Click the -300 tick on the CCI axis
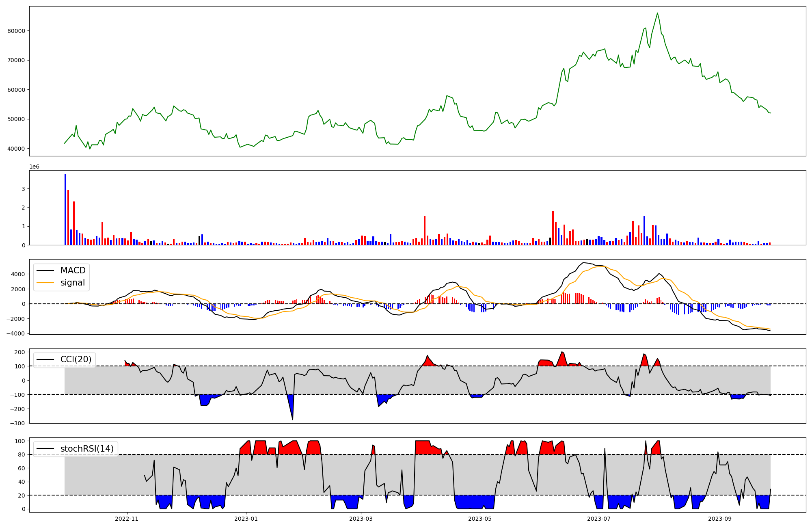The height and width of the screenshot is (528, 812). (17, 423)
